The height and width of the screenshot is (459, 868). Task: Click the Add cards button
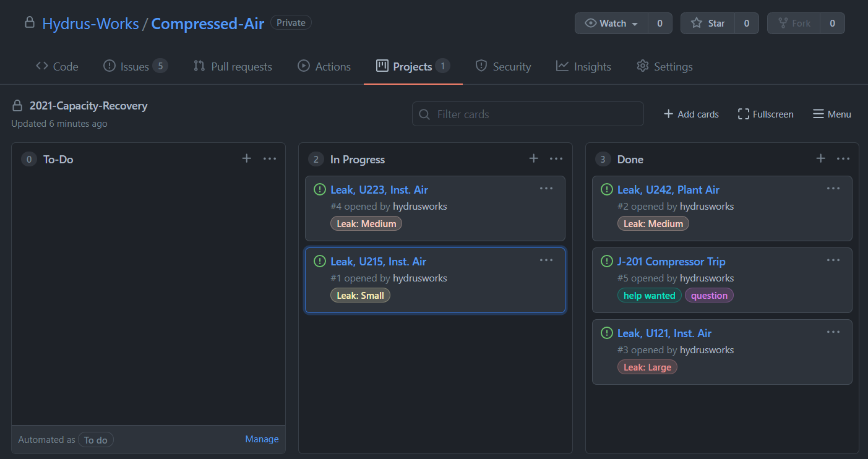691,114
